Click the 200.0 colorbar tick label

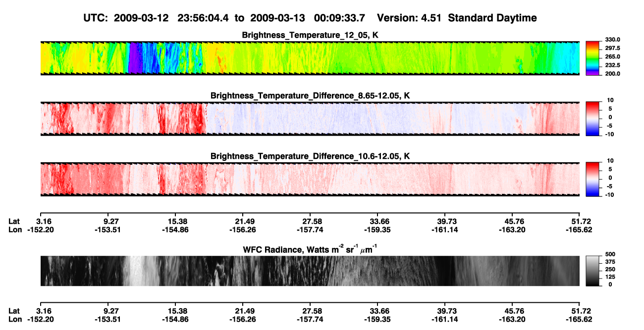(612, 73)
